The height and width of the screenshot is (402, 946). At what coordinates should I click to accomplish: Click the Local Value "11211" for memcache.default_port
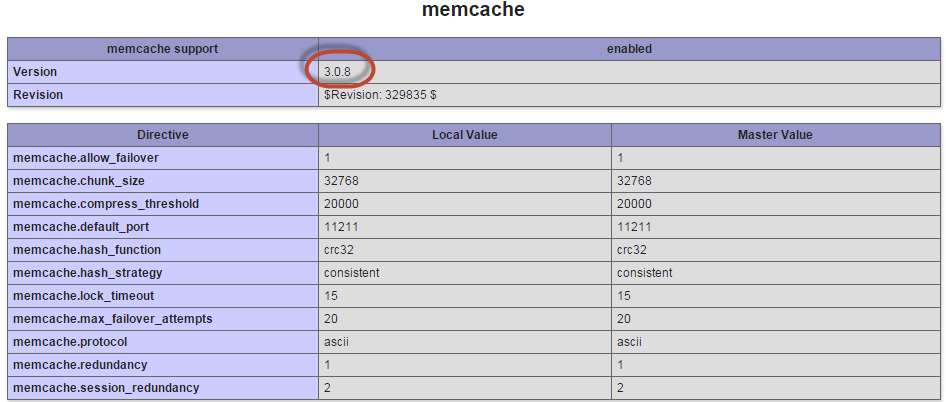pos(341,227)
